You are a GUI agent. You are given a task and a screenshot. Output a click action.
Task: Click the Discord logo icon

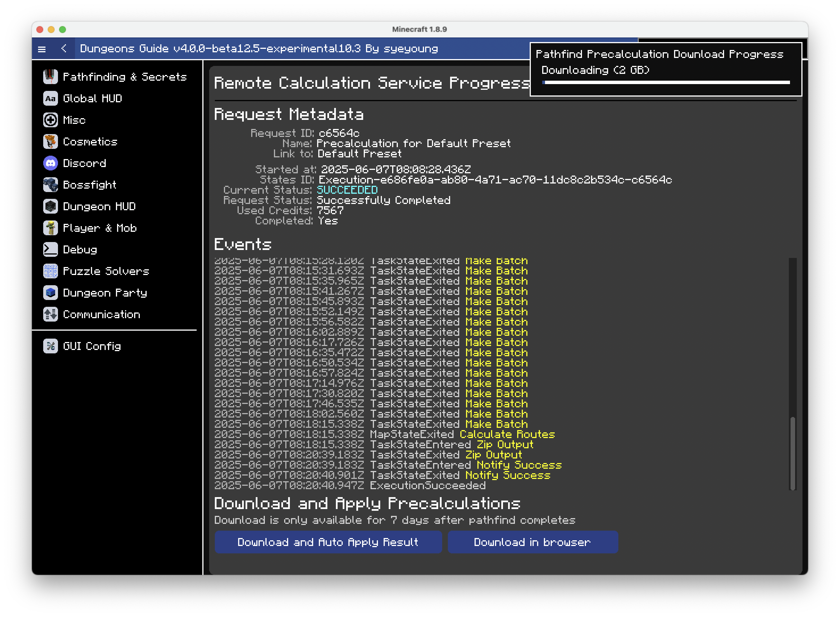pos(51,163)
